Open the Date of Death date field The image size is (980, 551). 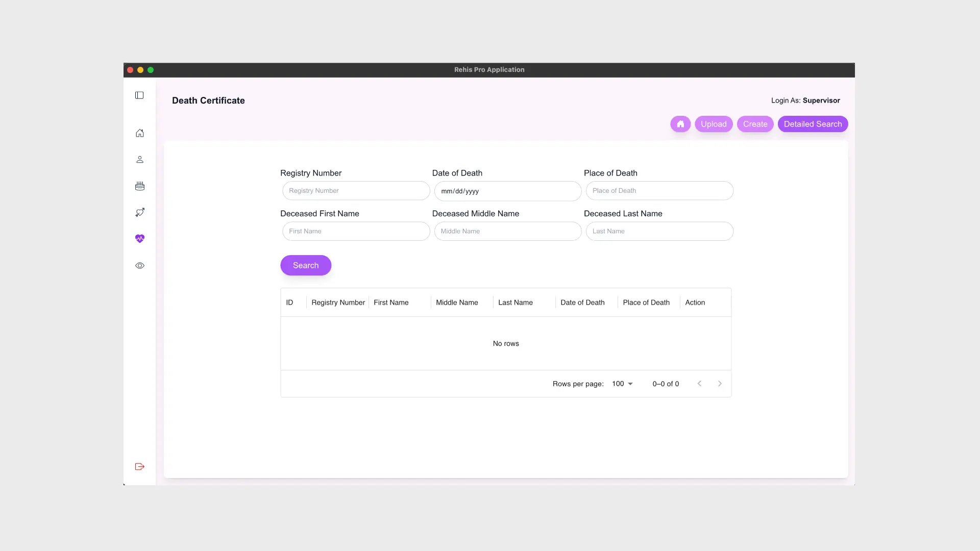point(508,191)
